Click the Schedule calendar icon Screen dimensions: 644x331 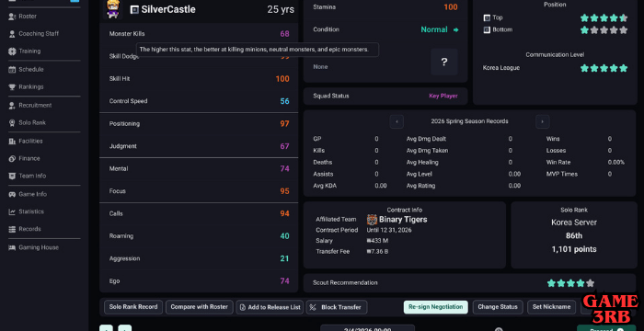click(x=12, y=69)
